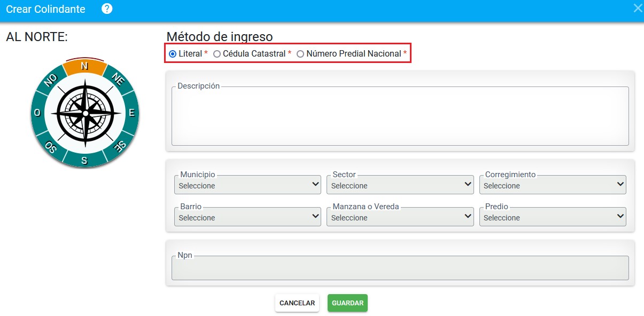The height and width of the screenshot is (316, 644).
Task: Pick the NO compass segment
Action: click(x=51, y=80)
